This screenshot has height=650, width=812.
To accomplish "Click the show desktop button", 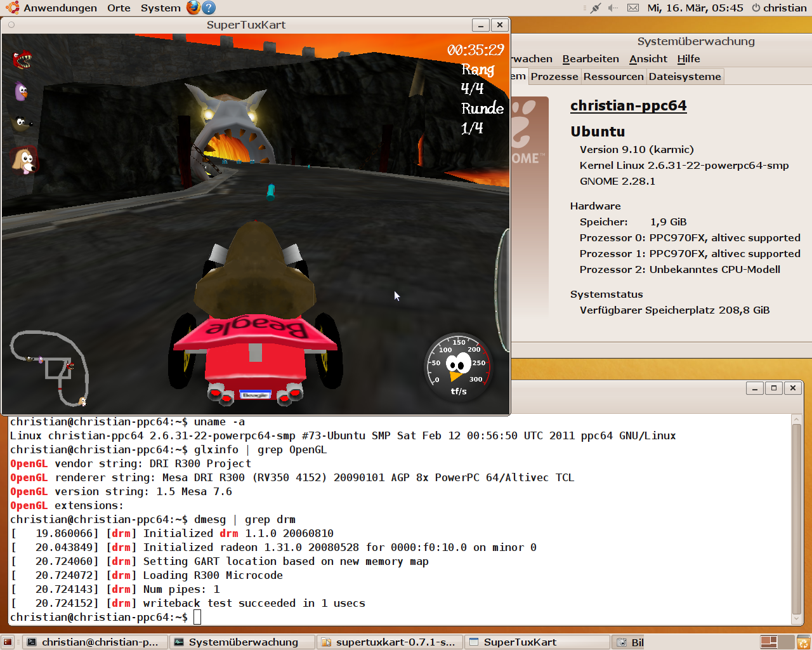I will point(8,642).
